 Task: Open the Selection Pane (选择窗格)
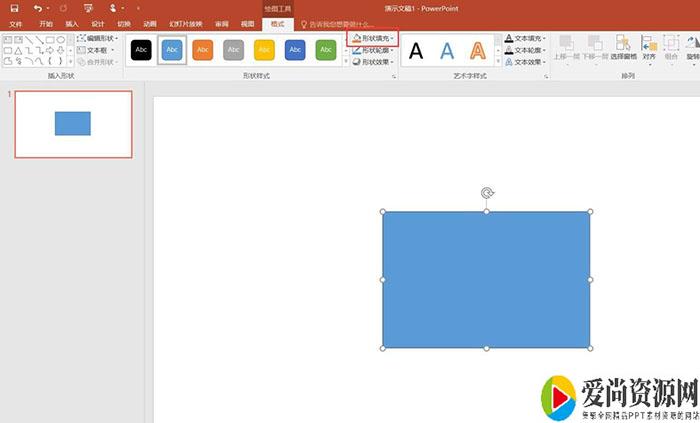click(622, 47)
